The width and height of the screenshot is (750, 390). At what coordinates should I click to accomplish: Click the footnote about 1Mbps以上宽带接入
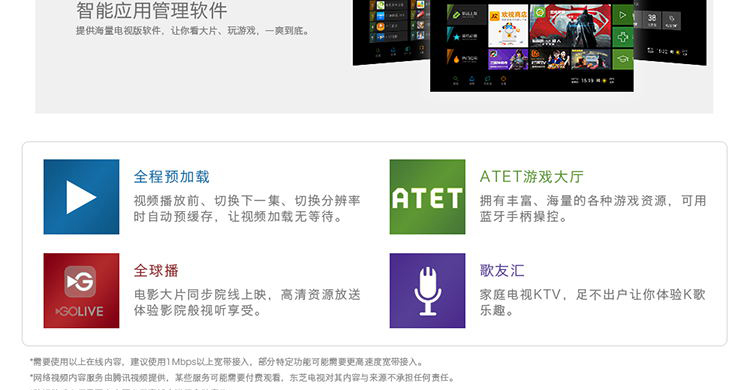[x=227, y=362]
